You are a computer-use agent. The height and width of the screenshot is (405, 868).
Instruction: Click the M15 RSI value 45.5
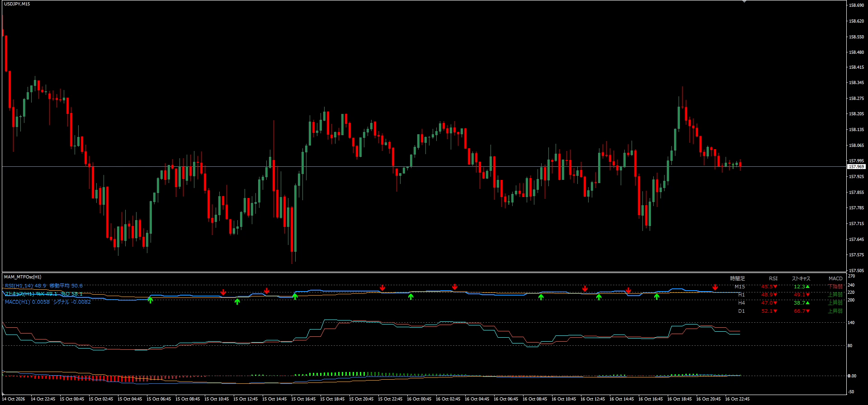pyautogui.click(x=769, y=287)
